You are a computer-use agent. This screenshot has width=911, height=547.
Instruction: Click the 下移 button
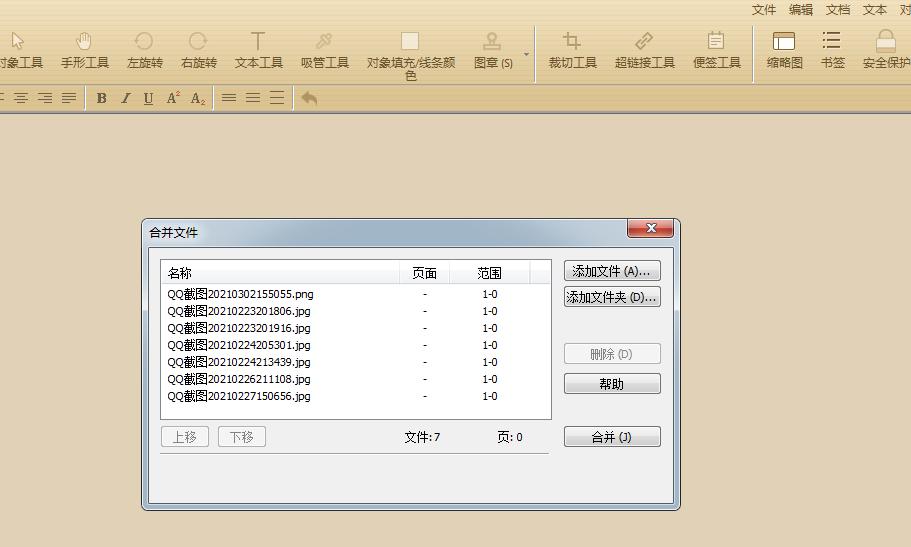click(242, 437)
